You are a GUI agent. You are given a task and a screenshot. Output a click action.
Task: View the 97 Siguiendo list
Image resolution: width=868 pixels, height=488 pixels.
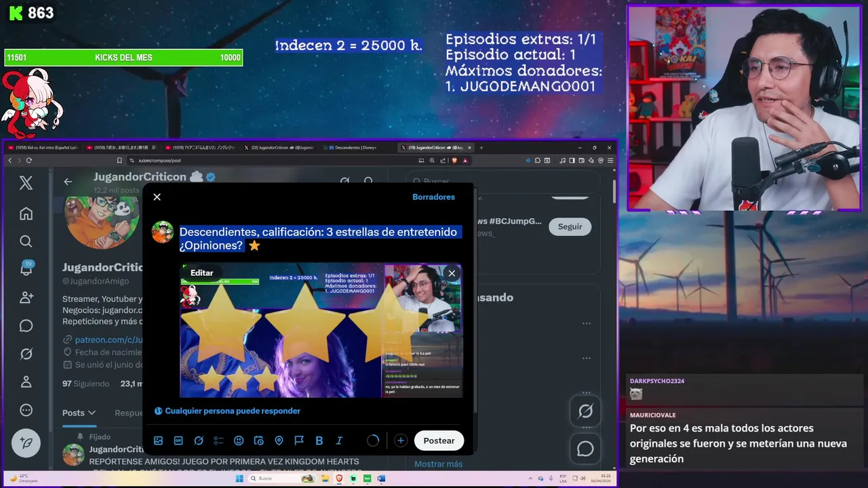tap(85, 384)
